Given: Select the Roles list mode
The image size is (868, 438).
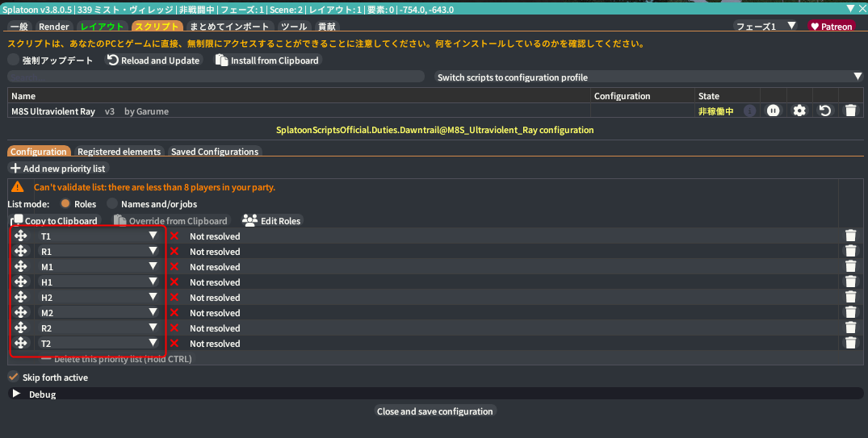Looking at the screenshot, I should (x=65, y=203).
